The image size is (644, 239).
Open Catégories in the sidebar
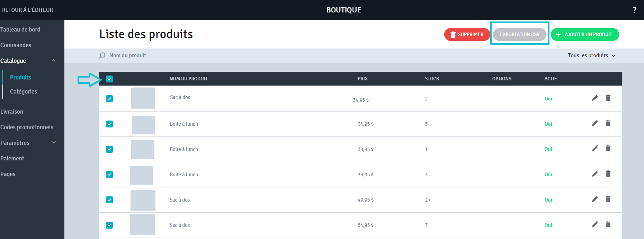(24, 91)
